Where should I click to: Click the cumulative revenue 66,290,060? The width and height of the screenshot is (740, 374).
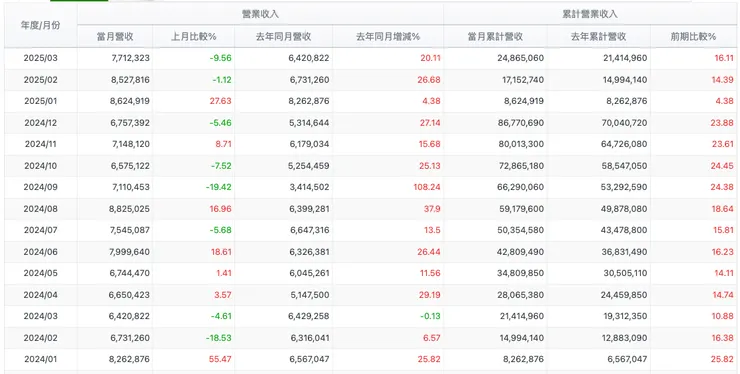click(x=521, y=187)
